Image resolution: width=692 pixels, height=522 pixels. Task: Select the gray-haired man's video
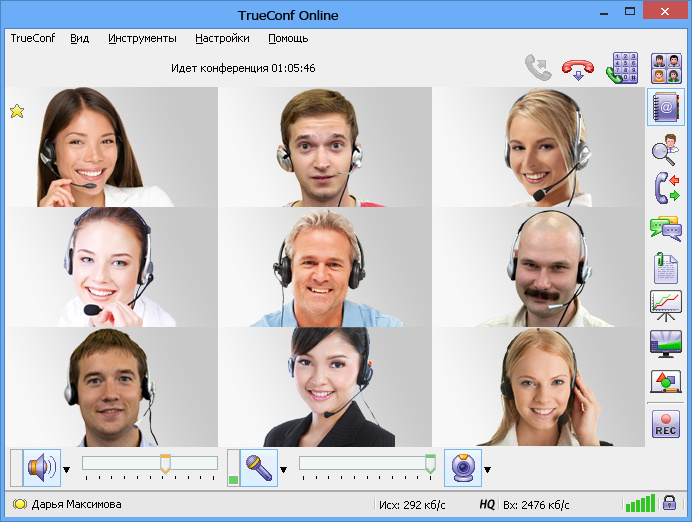(x=325, y=267)
